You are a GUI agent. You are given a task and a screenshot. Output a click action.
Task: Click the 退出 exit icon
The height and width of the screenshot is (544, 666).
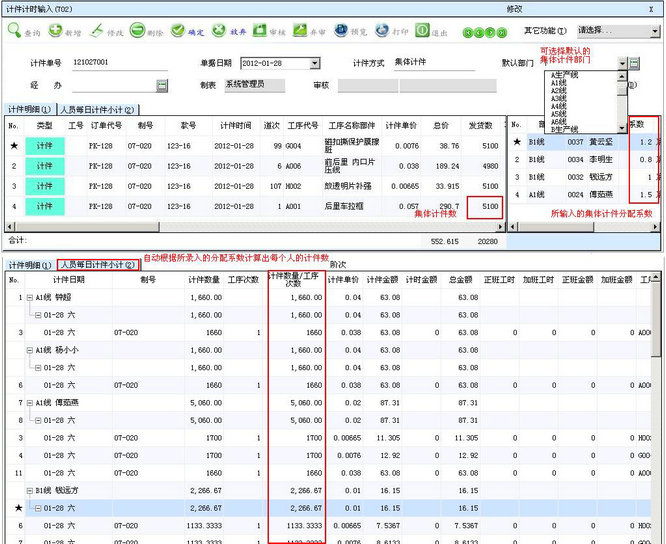pyautogui.click(x=422, y=30)
